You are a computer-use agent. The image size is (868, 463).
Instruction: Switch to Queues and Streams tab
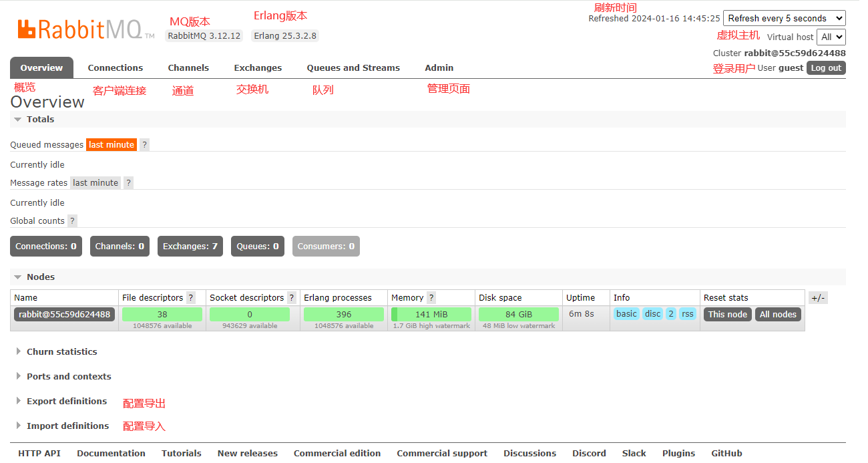click(353, 67)
